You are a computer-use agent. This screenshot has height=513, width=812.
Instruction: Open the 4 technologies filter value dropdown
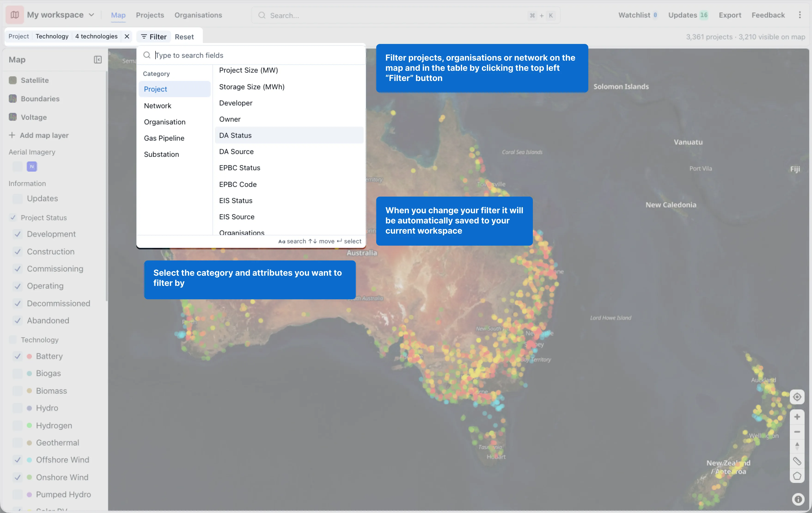coord(96,37)
